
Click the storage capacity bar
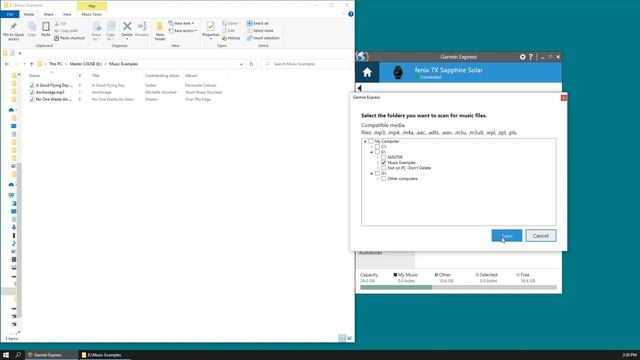pos(458,287)
